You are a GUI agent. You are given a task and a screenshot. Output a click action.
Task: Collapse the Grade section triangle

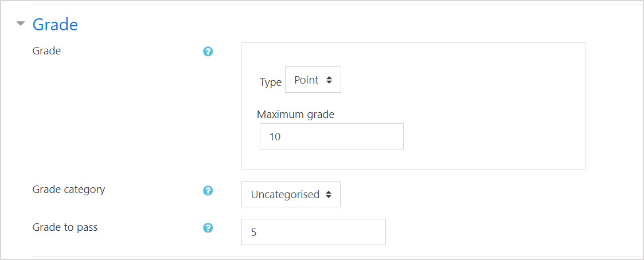click(21, 24)
